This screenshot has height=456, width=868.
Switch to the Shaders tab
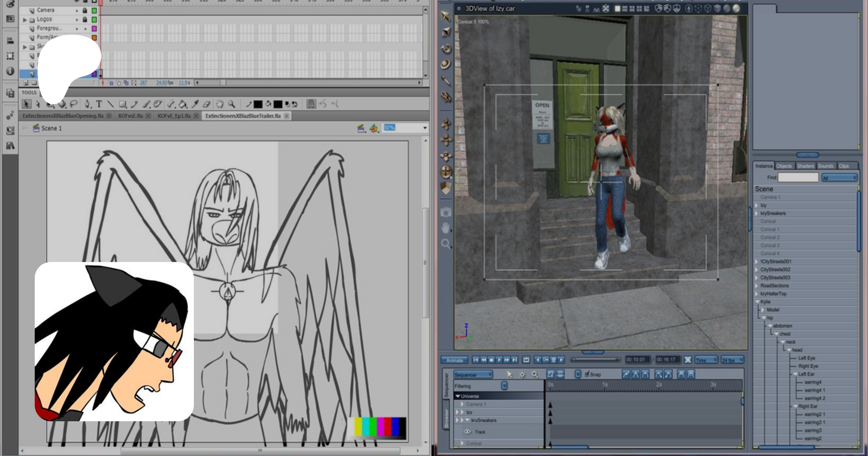tap(805, 166)
